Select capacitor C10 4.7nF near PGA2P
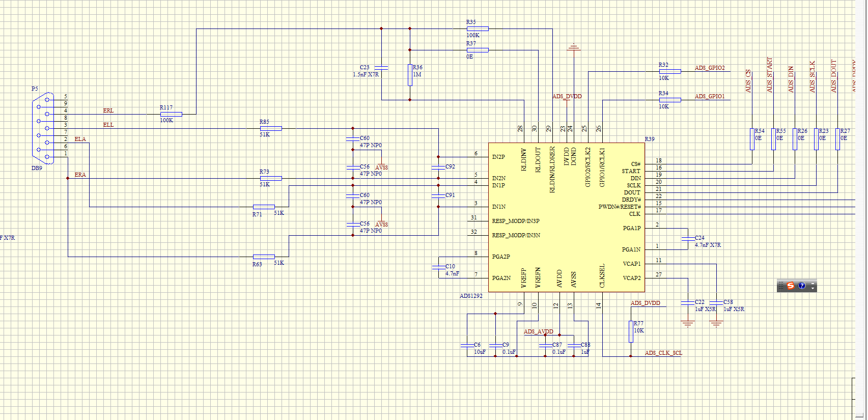Viewport: 868px width, 420px height. [438, 267]
